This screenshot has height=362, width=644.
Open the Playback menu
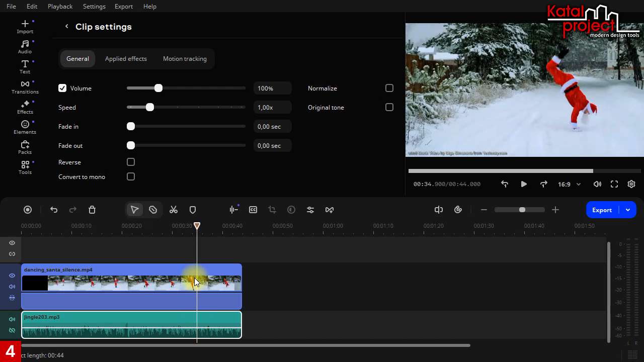click(60, 6)
